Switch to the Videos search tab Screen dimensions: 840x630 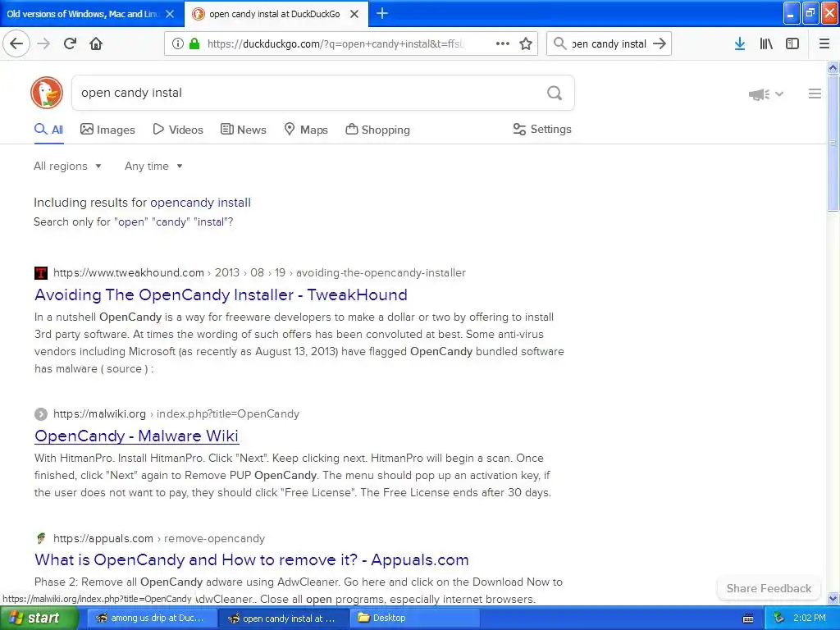(x=178, y=130)
